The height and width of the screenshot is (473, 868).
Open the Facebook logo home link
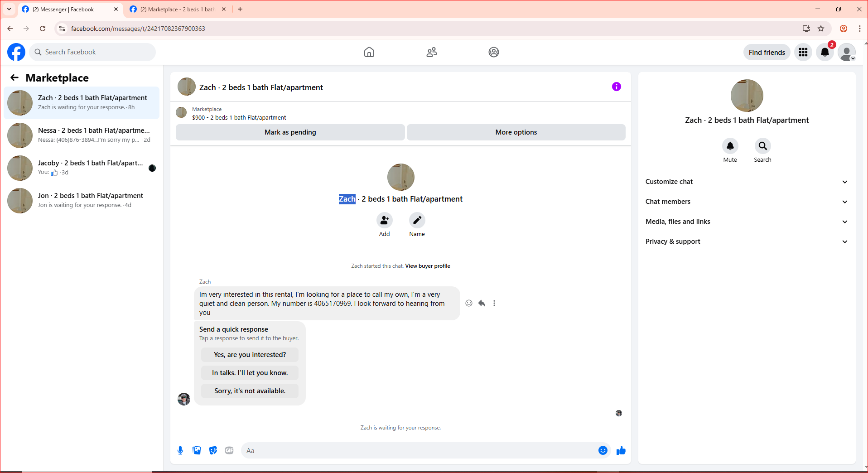16,52
